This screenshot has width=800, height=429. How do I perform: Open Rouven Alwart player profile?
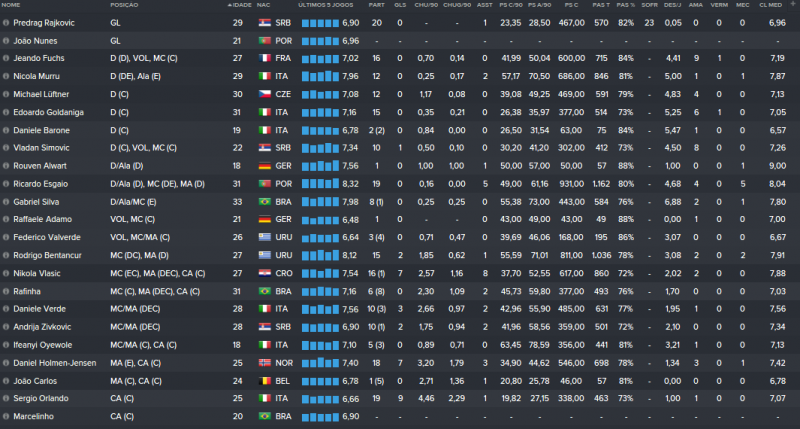pos(42,165)
